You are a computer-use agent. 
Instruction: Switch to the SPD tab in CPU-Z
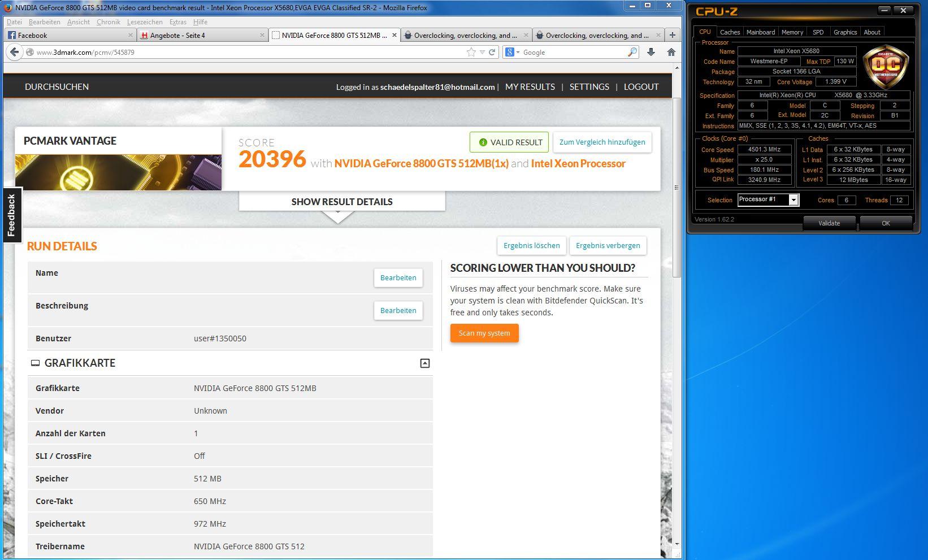[x=818, y=32]
